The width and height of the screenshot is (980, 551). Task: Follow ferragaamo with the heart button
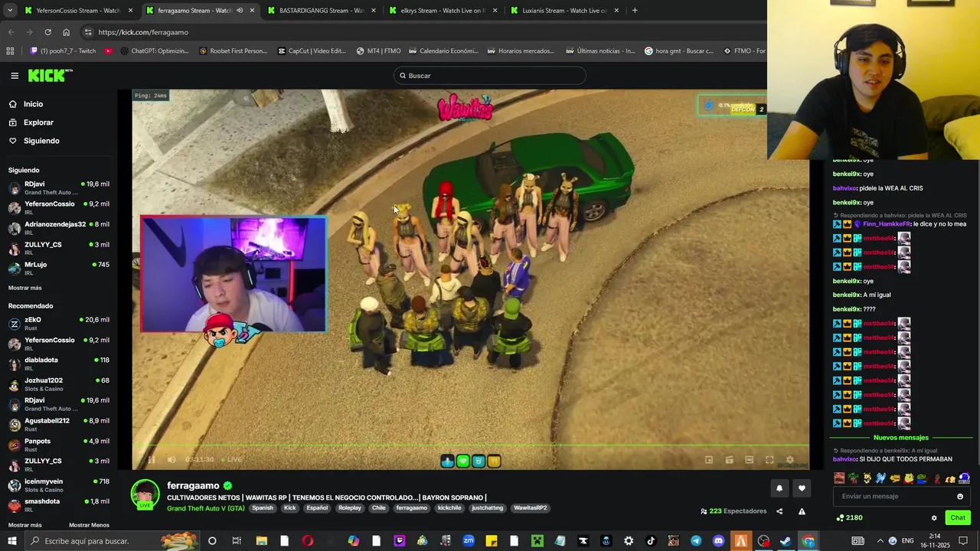coord(802,488)
